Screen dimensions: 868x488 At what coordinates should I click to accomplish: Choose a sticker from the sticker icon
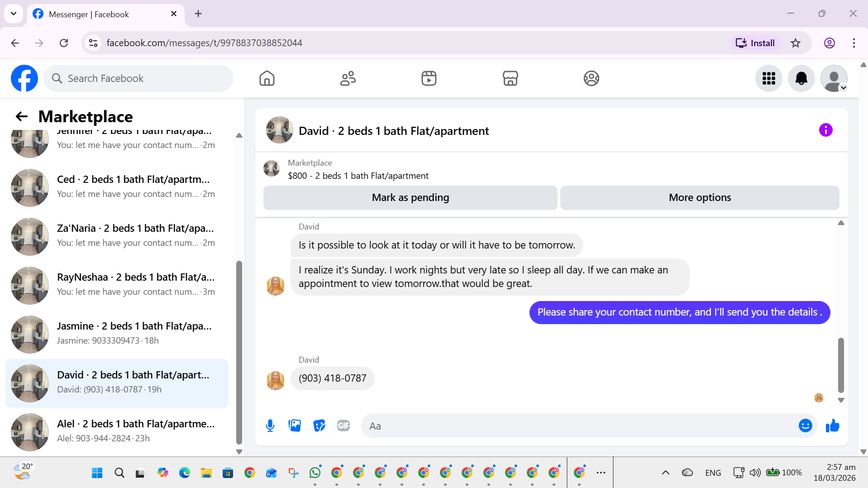coord(320,426)
